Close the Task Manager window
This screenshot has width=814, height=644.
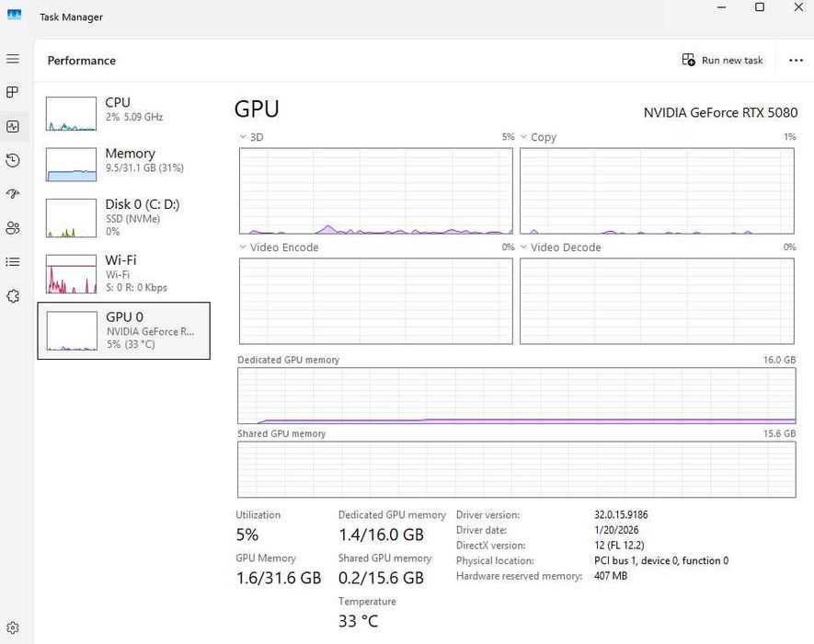tap(798, 7)
